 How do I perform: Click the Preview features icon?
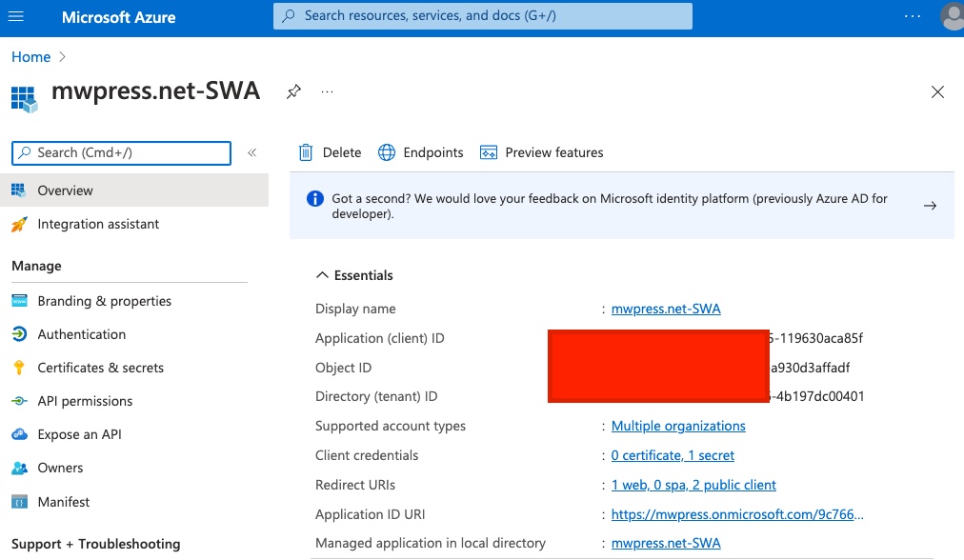(x=489, y=152)
